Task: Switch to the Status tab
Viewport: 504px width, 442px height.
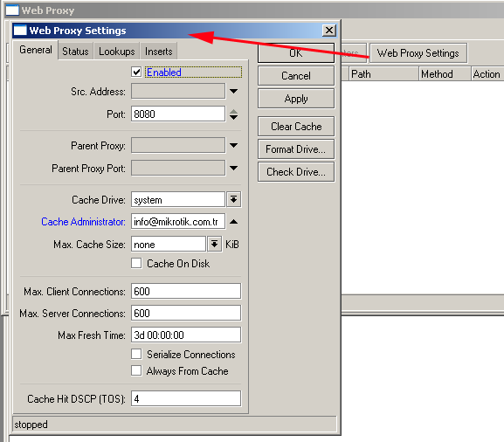Action: pyautogui.click(x=75, y=52)
